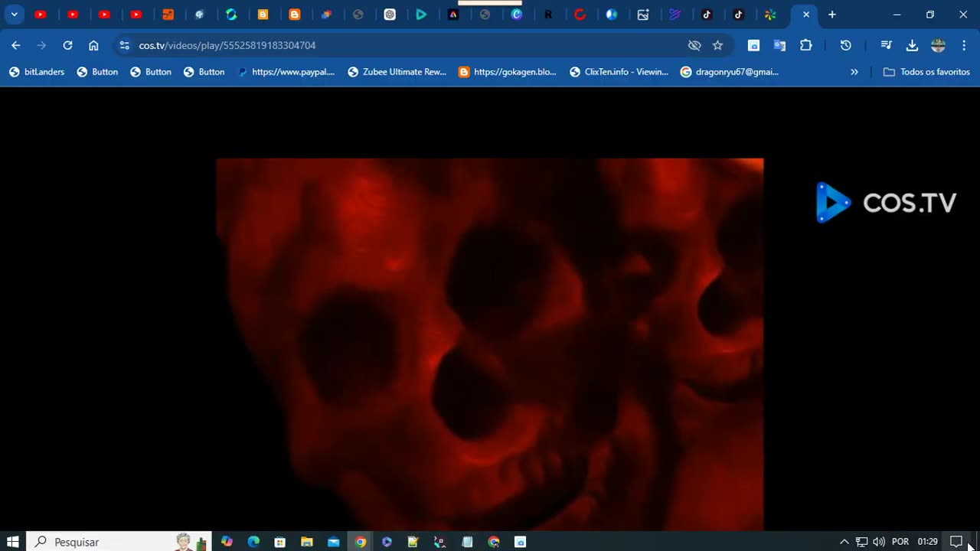Open Chrome's three-dot menu

click(964, 45)
